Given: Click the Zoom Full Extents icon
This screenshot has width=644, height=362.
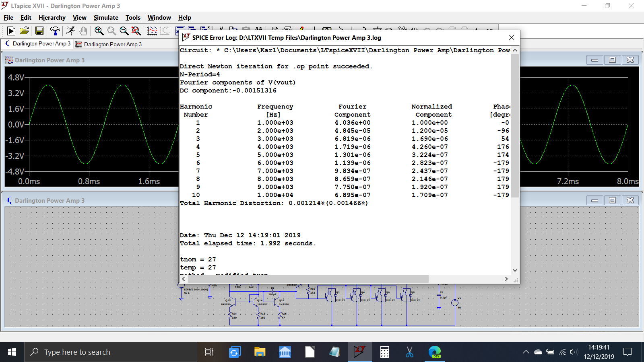Looking at the screenshot, I should pos(136,31).
